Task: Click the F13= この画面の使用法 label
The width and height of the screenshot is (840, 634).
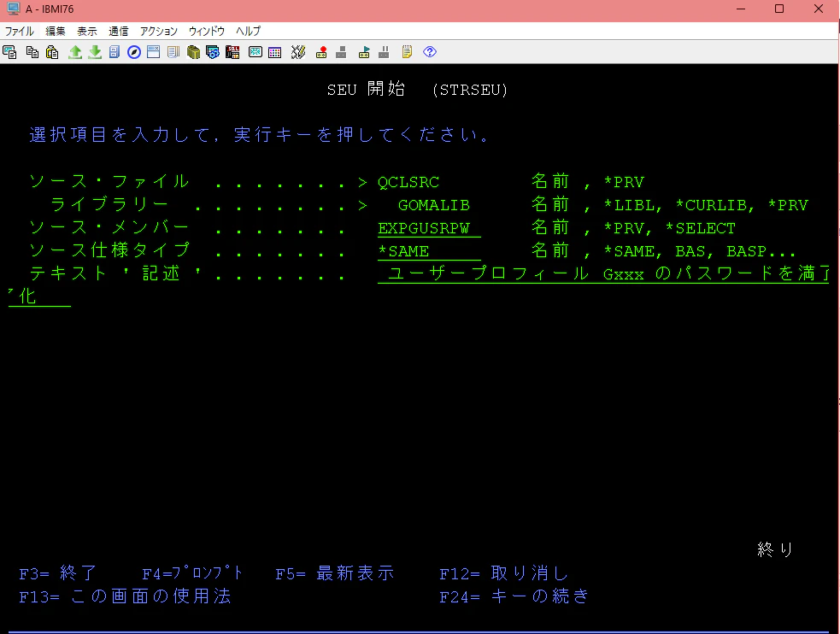Action: pos(126,596)
